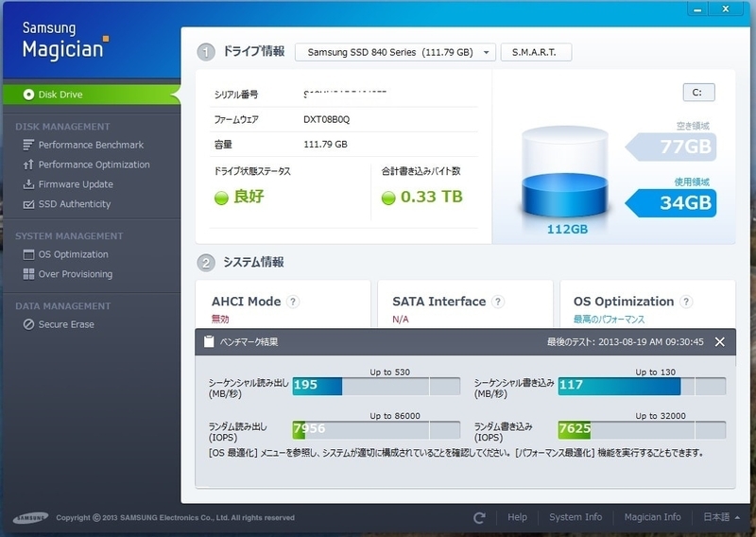
Task: Click the 77GB free space label
Action: pos(672,147)
